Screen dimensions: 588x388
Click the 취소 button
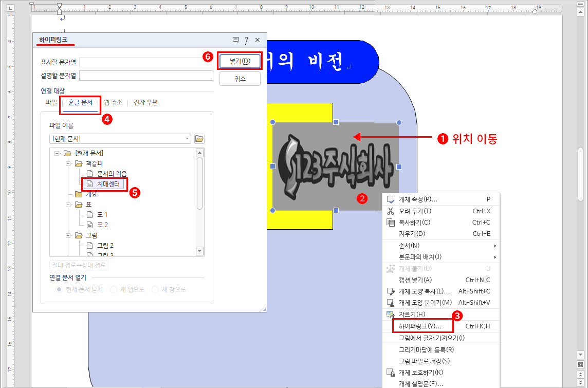click(240, 79)
